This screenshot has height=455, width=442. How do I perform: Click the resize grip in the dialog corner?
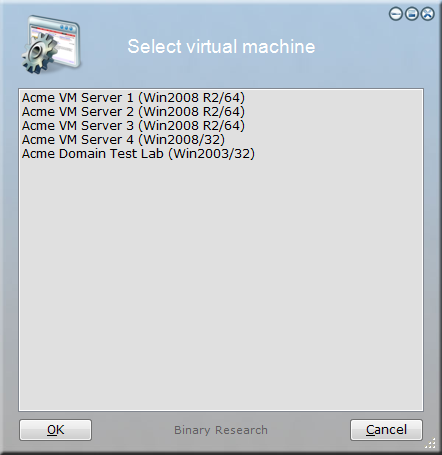(430, 443)
